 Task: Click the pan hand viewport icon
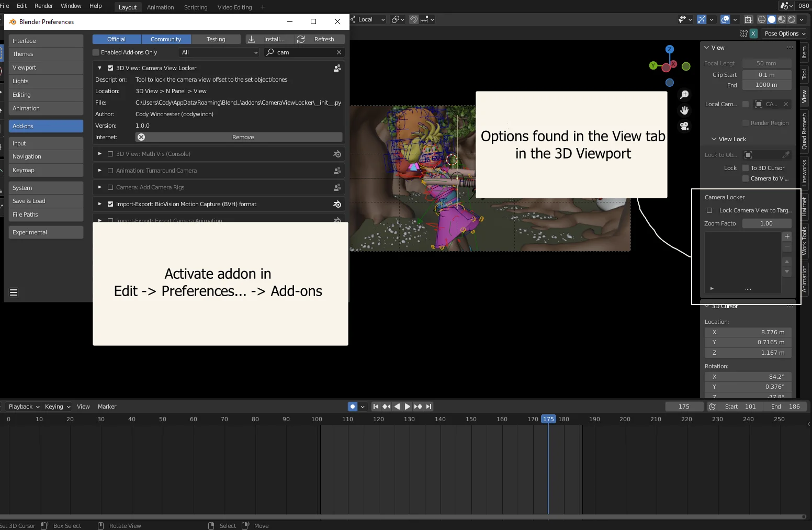tap(684, 110)
